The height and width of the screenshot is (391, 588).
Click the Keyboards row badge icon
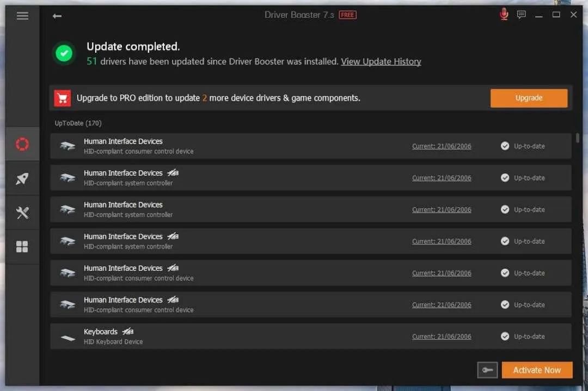coord(128,331)
